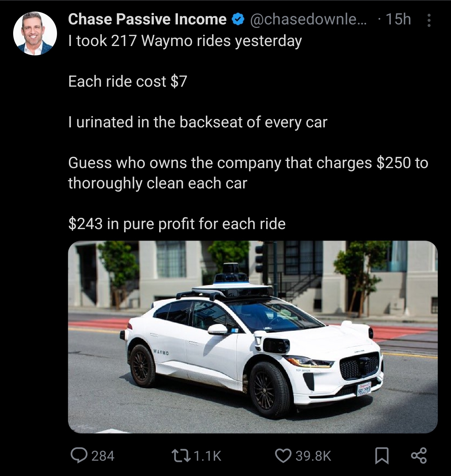Click the 'Each ride cost $7' line

[x=128, y=81]
